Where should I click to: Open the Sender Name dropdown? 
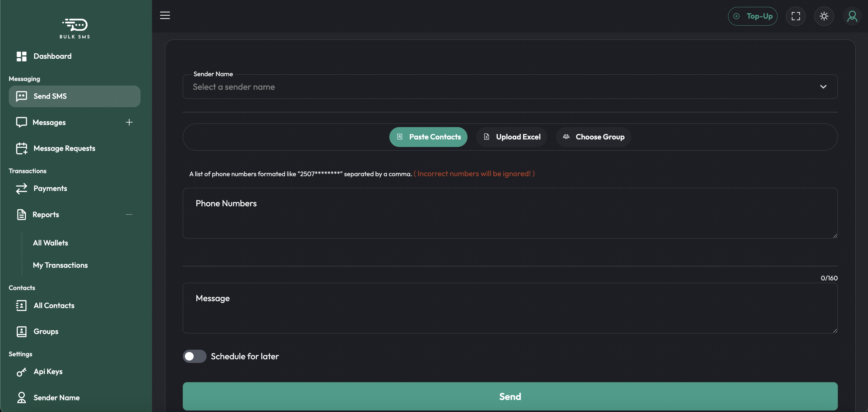coord(510,87)
